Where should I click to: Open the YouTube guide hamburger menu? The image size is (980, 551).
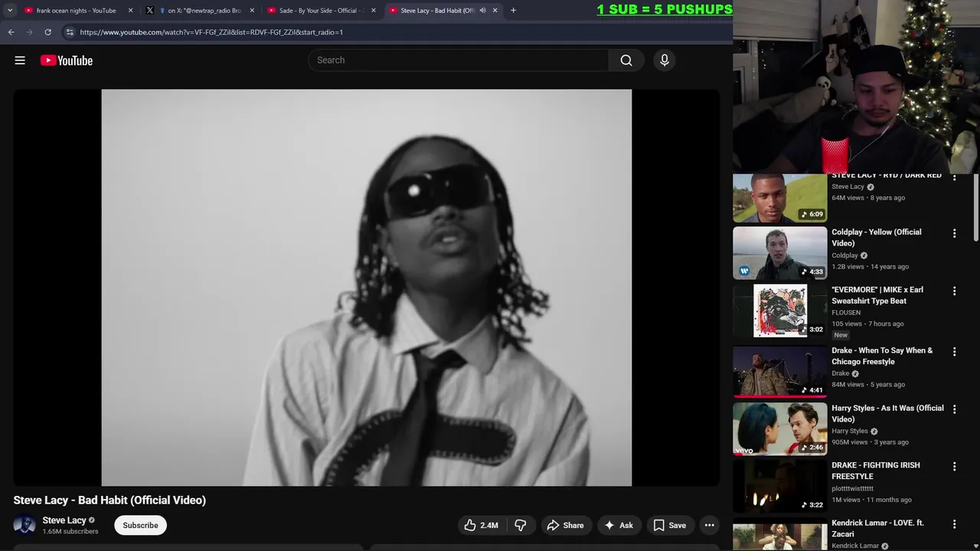20,60
